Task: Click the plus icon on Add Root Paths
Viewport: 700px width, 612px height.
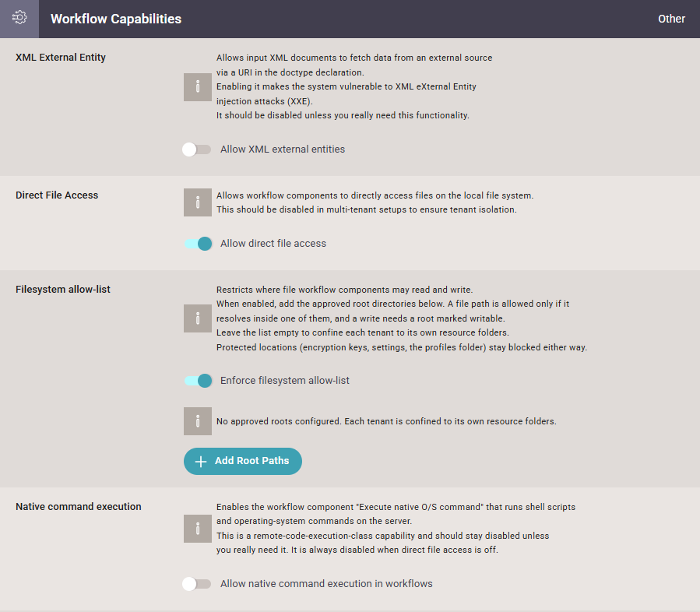Action: click(x=201, y=462)
